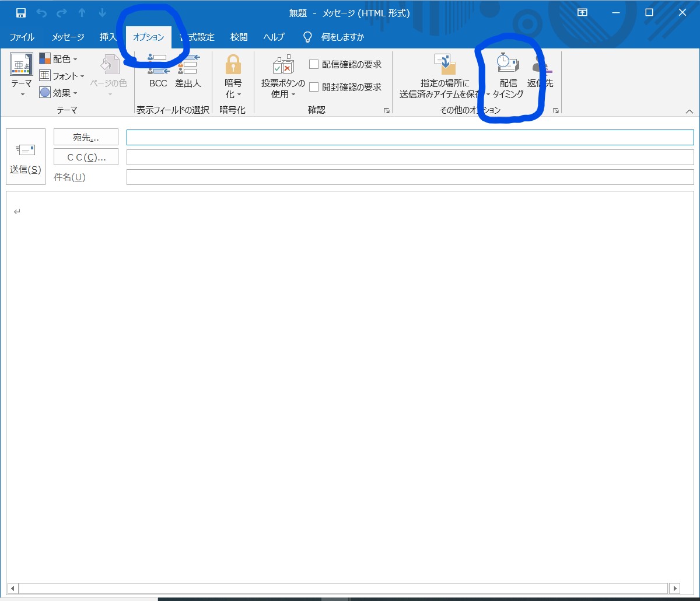Open the 配信タイミング (Delay Delivery) tool
The width and height of the screenshot is (700, 601).
pos(507,73)
